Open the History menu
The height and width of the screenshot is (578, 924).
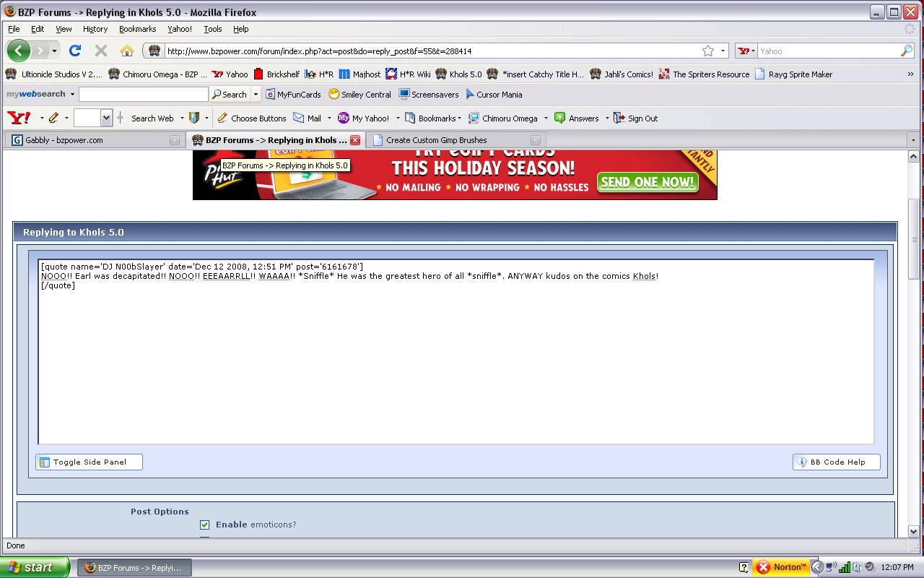pyautogui.click(x=95, y=29)
